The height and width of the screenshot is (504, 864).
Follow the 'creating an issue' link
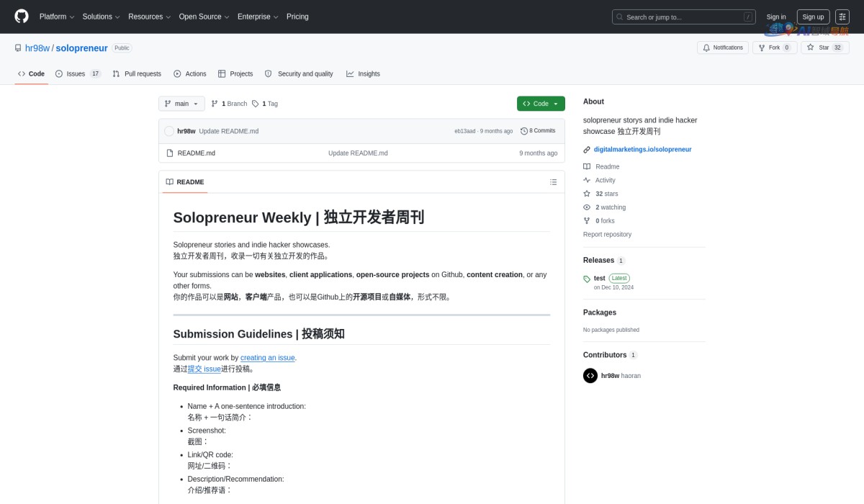click(x=267, y=358)
